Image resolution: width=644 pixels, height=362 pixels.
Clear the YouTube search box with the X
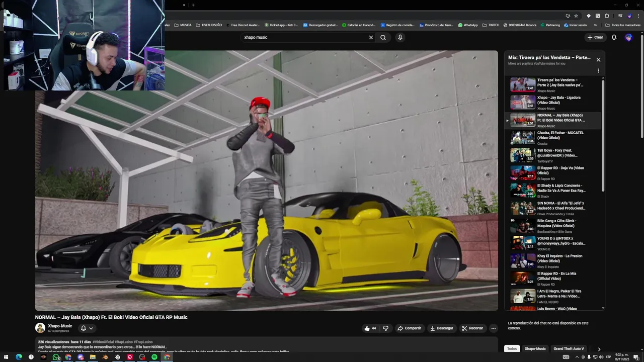[x=371, y=37]
